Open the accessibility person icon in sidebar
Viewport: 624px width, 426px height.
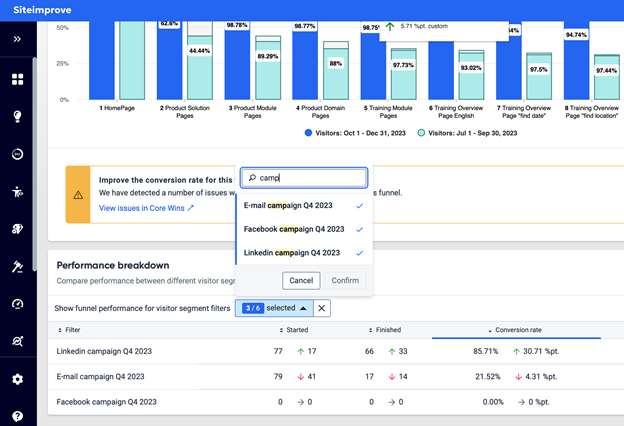(18, 192)
